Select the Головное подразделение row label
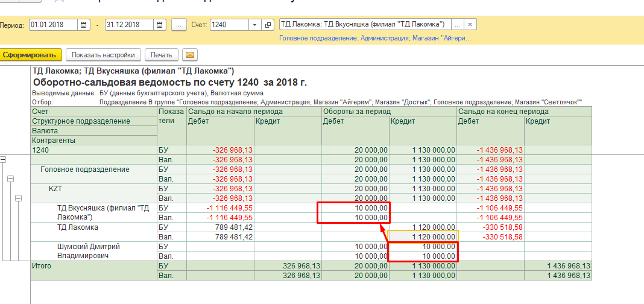644x304 pixels. [x=85, y=169]
